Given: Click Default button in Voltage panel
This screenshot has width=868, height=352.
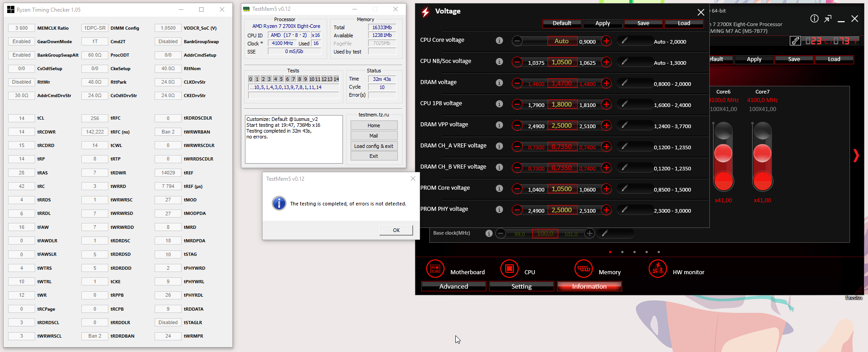Looking at the screenshot, I should (562, 23).
